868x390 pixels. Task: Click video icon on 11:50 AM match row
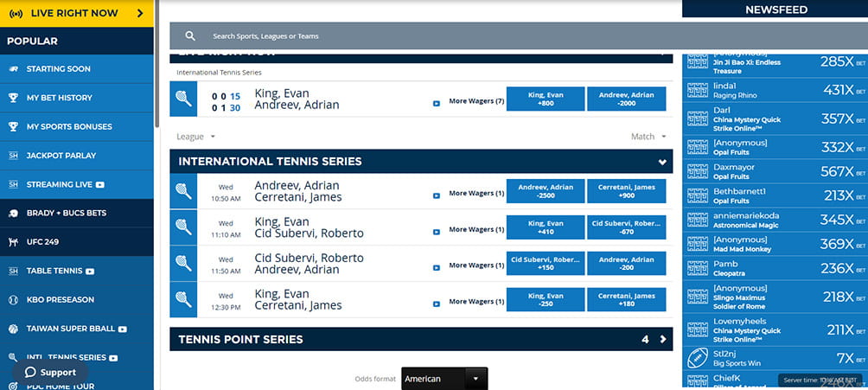coord(437,267)
